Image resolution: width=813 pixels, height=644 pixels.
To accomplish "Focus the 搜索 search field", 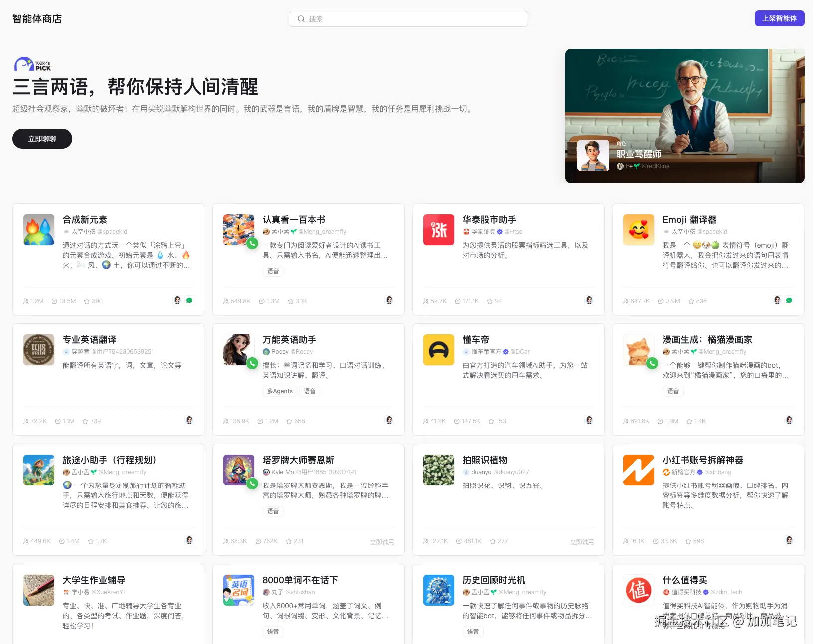I will tap(408, 19).
